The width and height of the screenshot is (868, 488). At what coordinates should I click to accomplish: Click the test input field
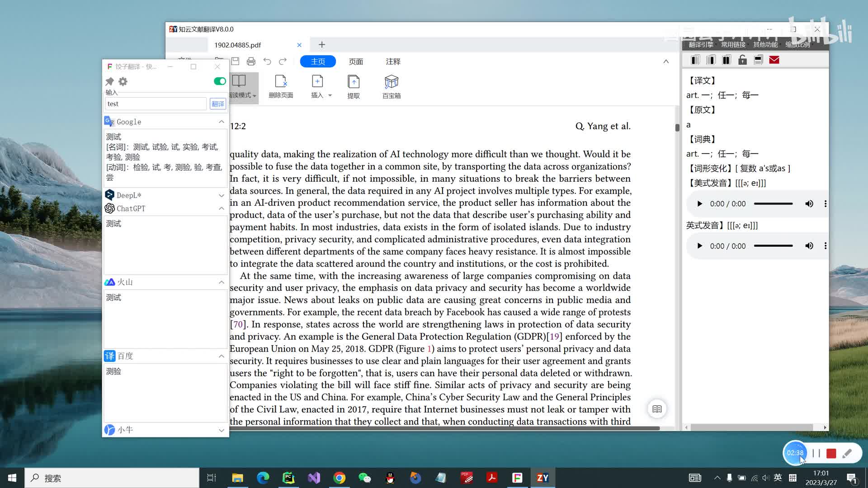tap(156, 104)
